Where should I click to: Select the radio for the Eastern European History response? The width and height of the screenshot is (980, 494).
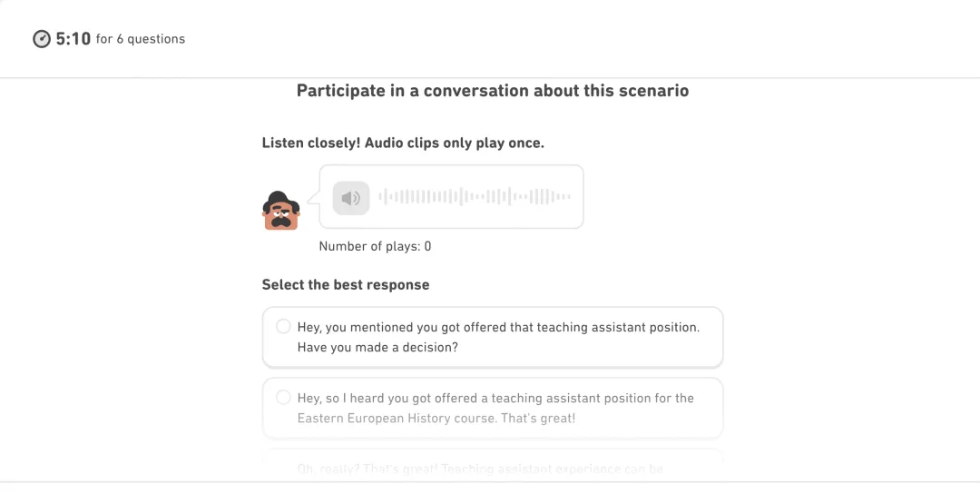click(x=283, y=397)
